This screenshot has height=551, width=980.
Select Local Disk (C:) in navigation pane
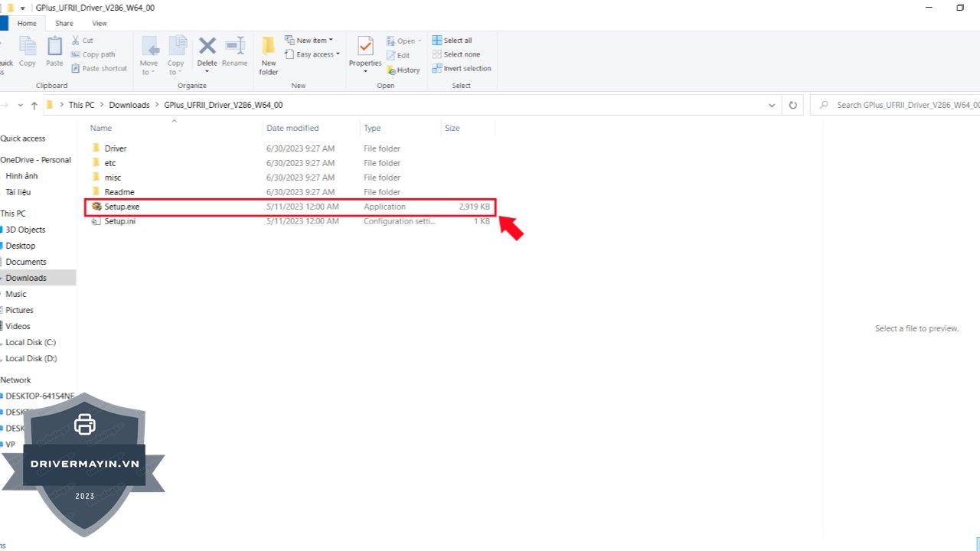pyautogui.click(x=31, y=342)
